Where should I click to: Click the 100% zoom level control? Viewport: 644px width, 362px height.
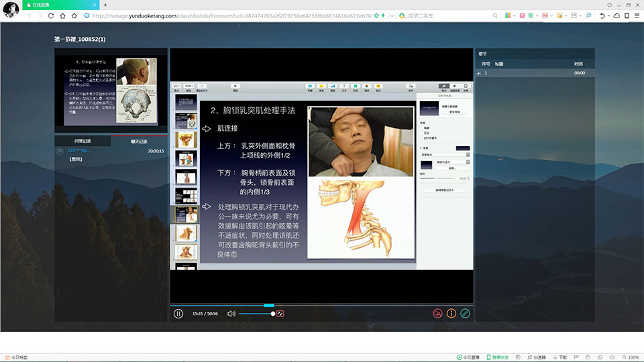pyautogui.click(x=631, y=357)
